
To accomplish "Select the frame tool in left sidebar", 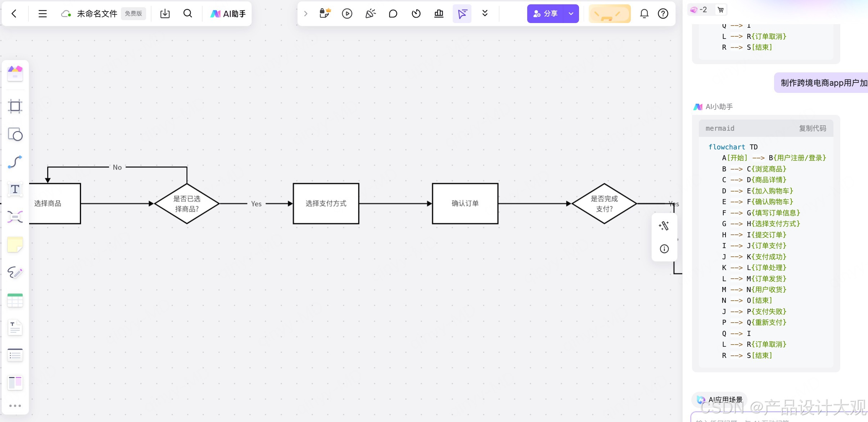I will click(15, 106).
